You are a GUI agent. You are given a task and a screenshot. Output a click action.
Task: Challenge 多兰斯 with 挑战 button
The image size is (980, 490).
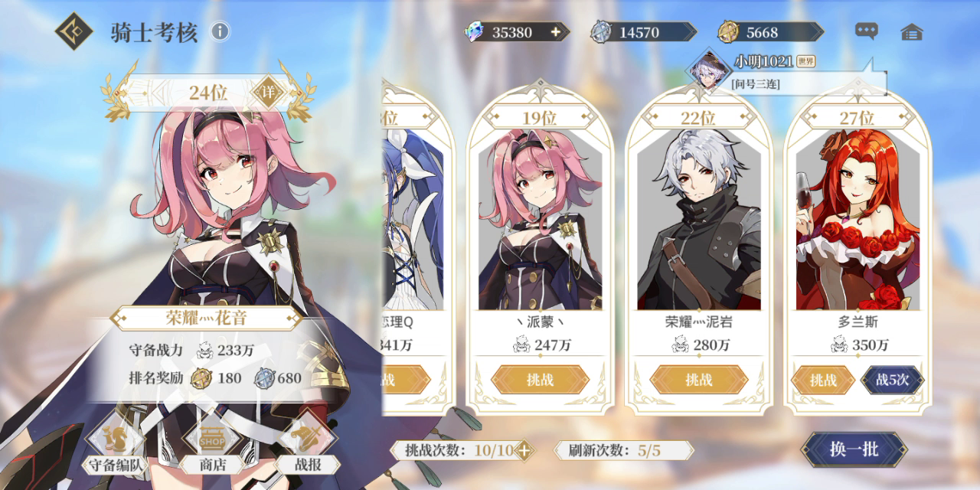[x=822, y=380]
